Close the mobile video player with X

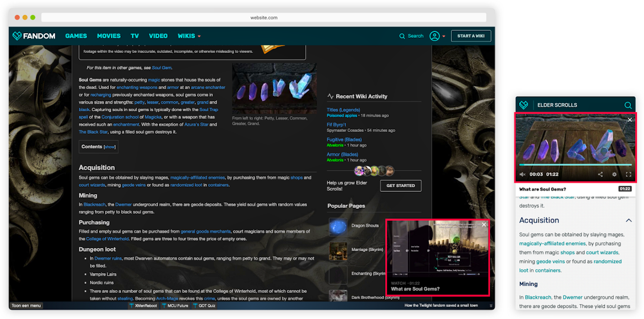tap(629, 120)
